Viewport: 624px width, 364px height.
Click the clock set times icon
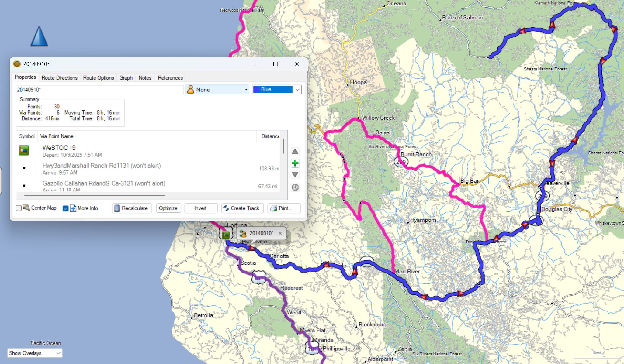click(295, 187)
